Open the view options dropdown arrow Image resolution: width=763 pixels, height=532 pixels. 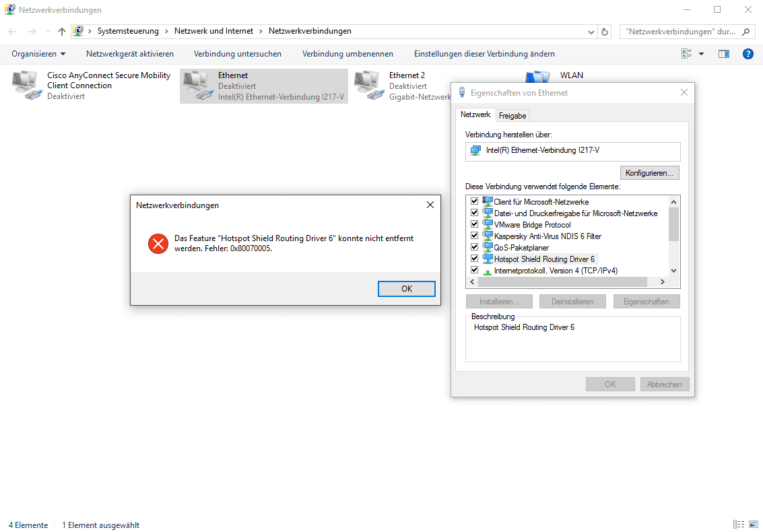click(x=701, y=54)
